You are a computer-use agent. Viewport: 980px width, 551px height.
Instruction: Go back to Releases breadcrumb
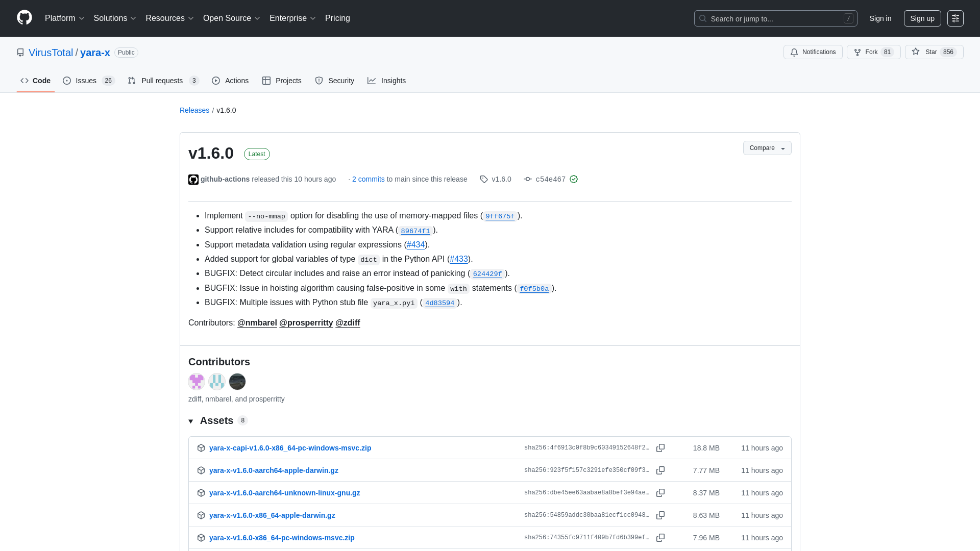[x=194, y=110]
